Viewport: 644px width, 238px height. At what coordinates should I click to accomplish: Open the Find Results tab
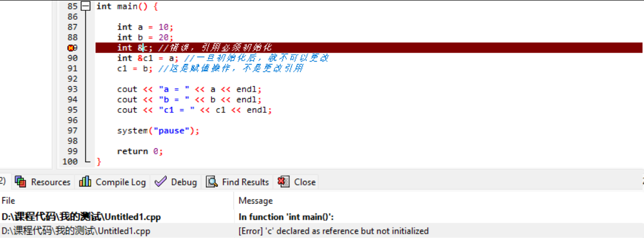coord(238,182)
